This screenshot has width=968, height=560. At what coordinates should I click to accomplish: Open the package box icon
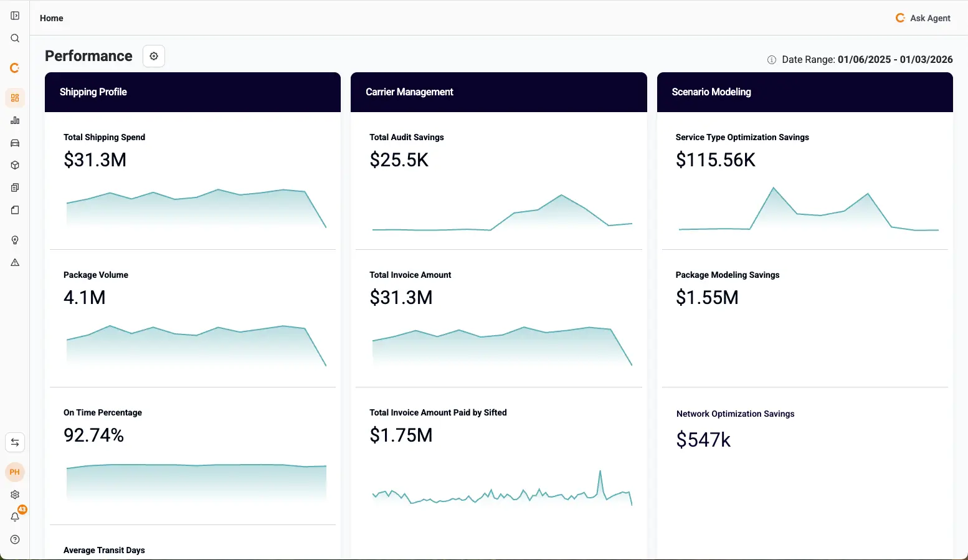coord(15,165)
